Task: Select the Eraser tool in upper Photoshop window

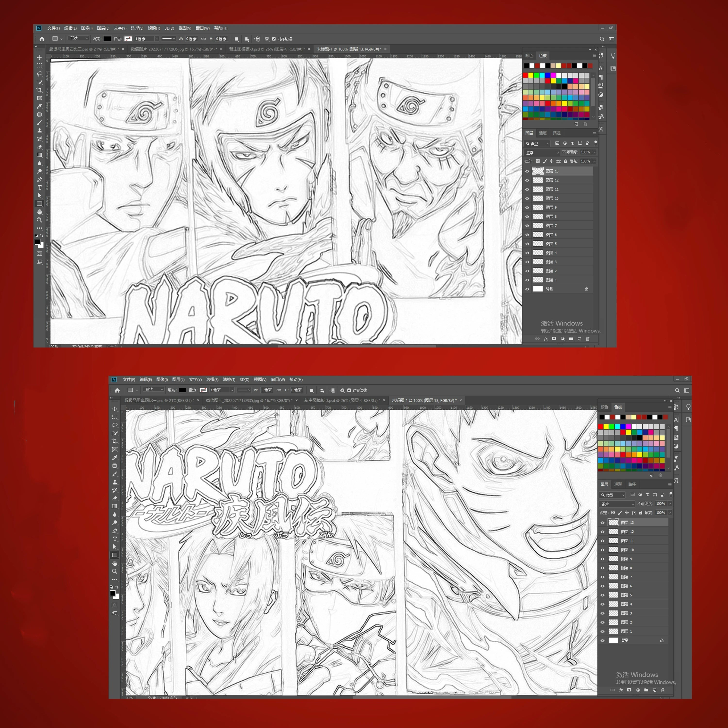Action: (x=39, y=147)
